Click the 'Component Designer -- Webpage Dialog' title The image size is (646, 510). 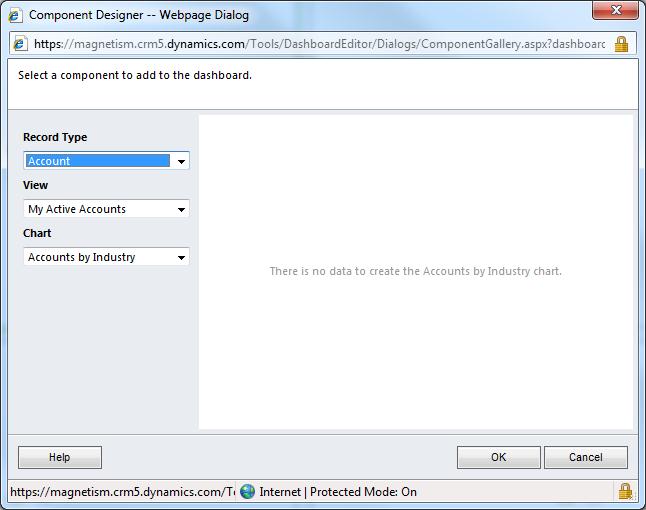[139, 15]
